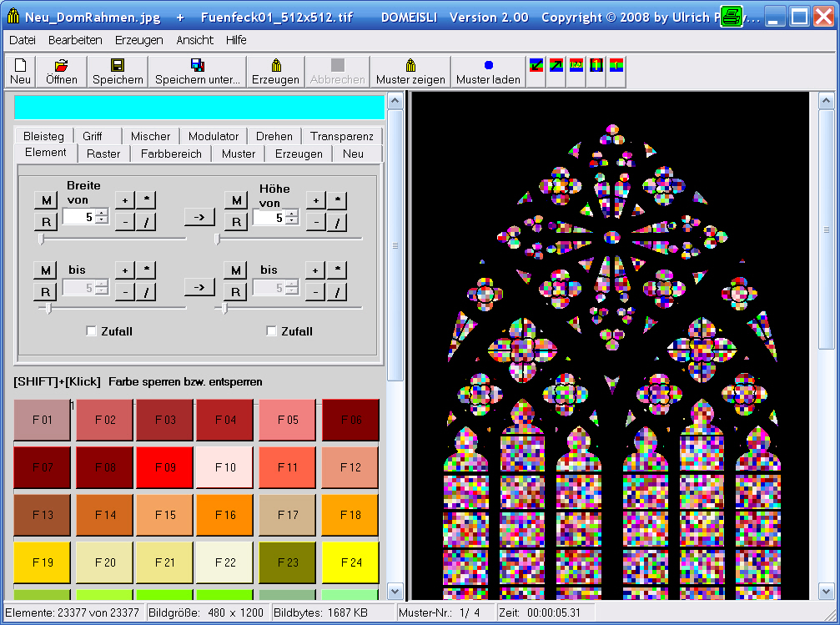This screenshot has height=625, width=840.
Task: Switch to the Transparenz tab
Action: tap(341, 136)
